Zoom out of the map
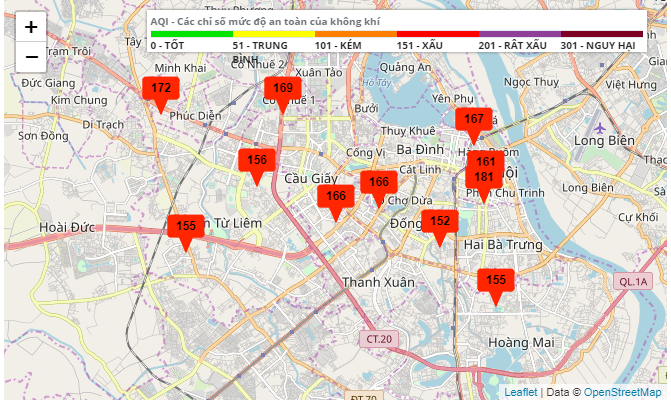Image resolution: width=671 pixels, height=405 pixels. [x=31, y=57]
